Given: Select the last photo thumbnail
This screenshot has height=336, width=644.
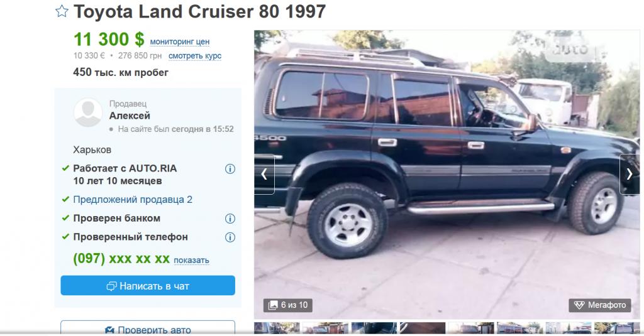Looking at the screenshot, I should coord(616,328).
